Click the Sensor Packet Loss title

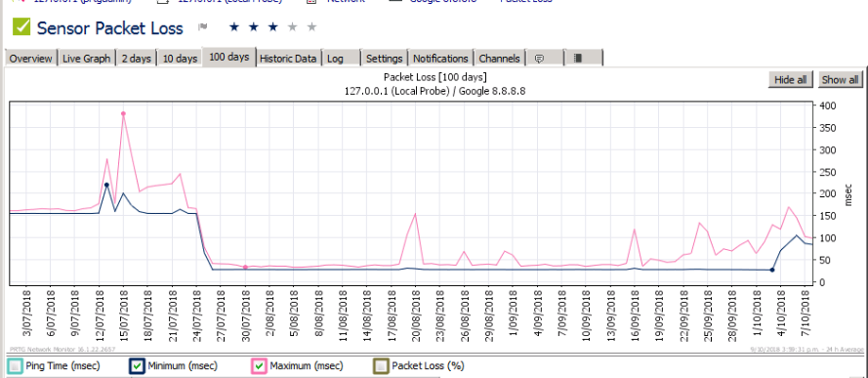click(109, 27)
